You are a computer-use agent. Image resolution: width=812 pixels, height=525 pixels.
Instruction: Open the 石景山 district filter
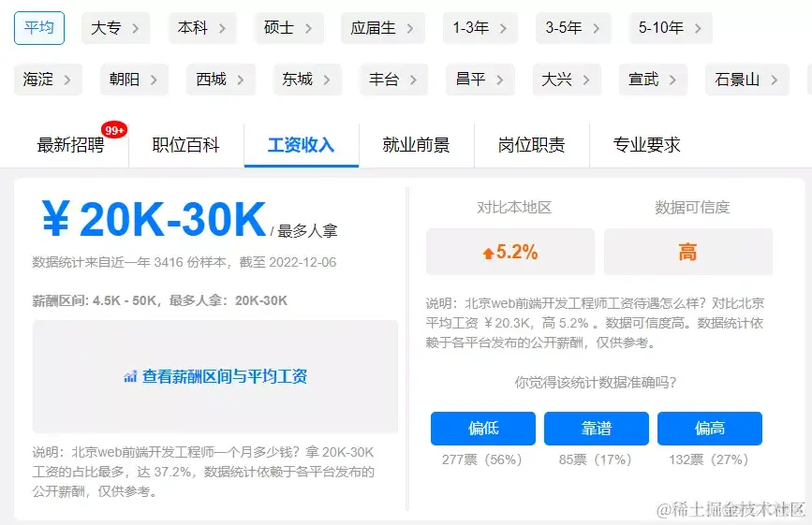pyautogui.click(x=746, y=80)
